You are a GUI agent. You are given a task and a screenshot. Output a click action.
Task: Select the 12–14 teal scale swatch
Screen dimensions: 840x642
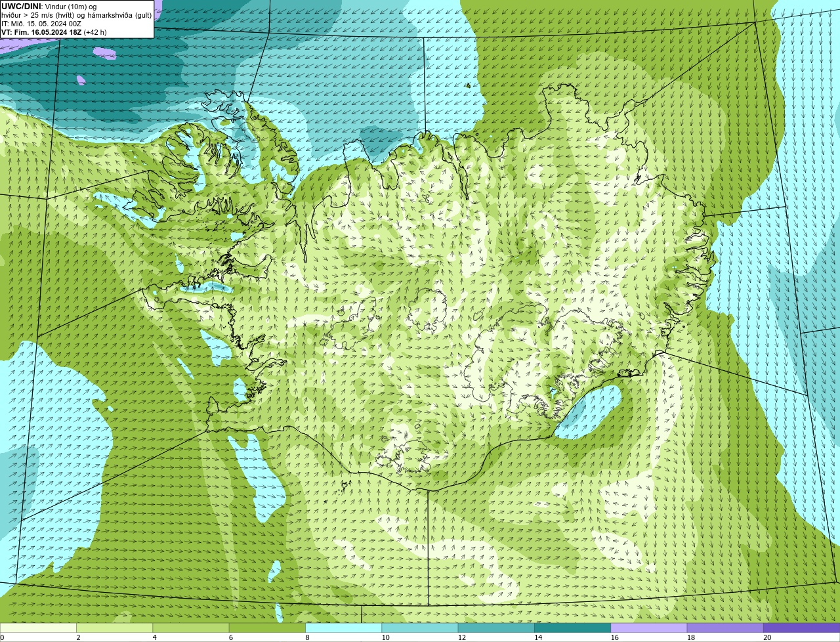496,628
